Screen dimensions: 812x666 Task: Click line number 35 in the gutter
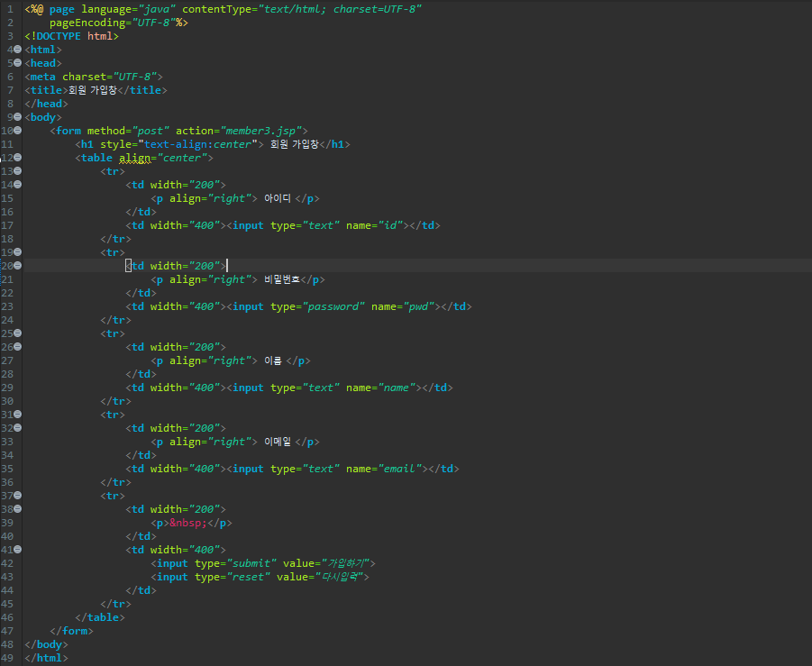[7, 469]
